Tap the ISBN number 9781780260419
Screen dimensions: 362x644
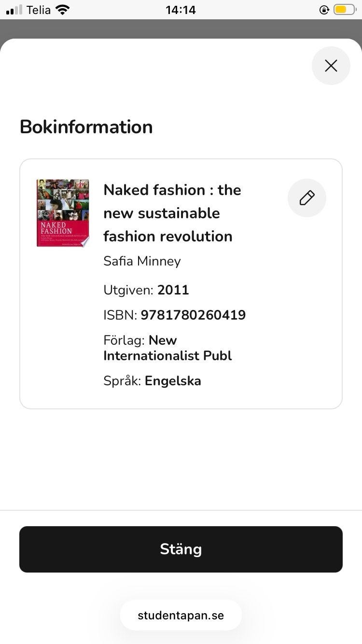point(193,315)
